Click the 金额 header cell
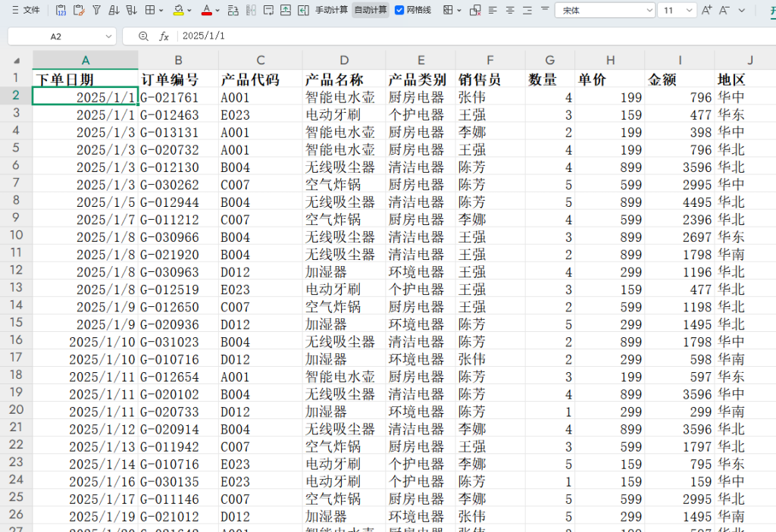 [680, 79]
